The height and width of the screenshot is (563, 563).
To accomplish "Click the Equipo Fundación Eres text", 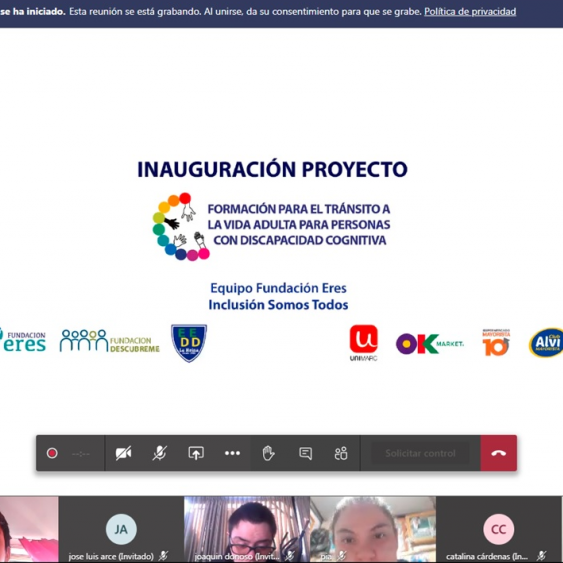I will pyautogui.click(x=278, y=288).
